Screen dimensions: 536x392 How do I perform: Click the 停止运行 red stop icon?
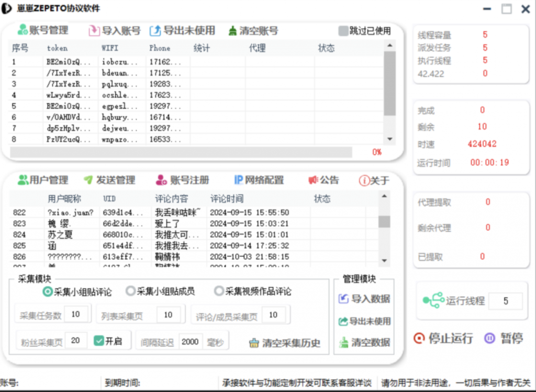(419, 338)
